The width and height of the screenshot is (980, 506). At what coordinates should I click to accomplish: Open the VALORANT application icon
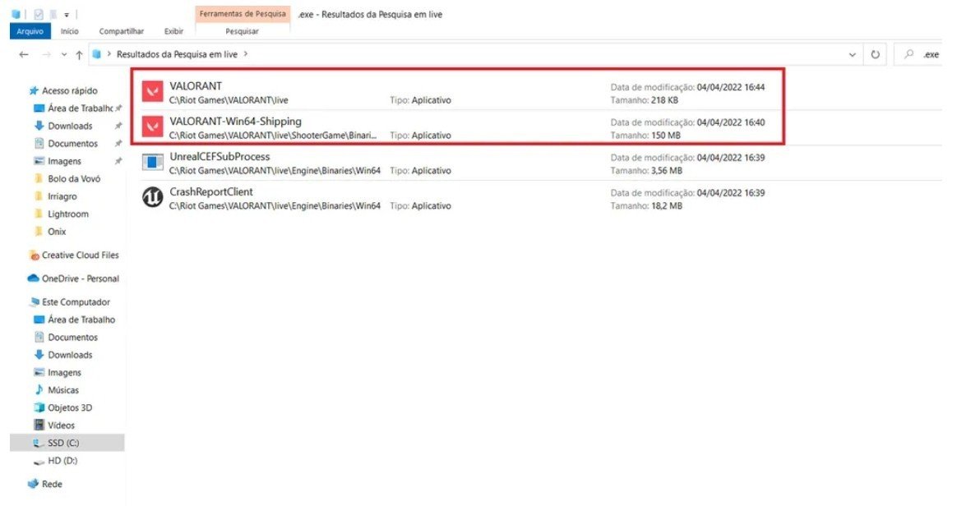point(152,91)
